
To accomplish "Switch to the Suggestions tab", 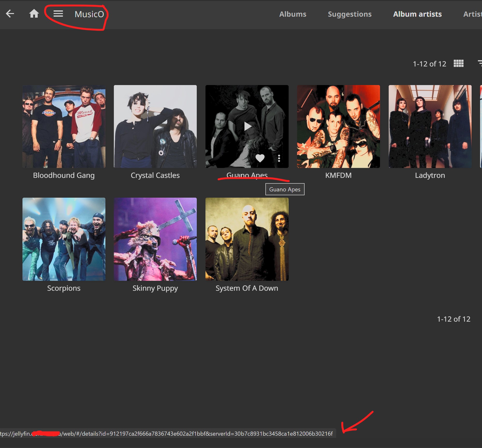I will point(350,14).
